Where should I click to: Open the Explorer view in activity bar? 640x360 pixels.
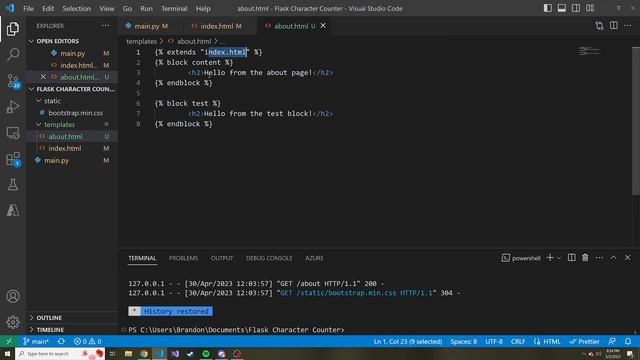pyautogui.click(x=13, y=29)
